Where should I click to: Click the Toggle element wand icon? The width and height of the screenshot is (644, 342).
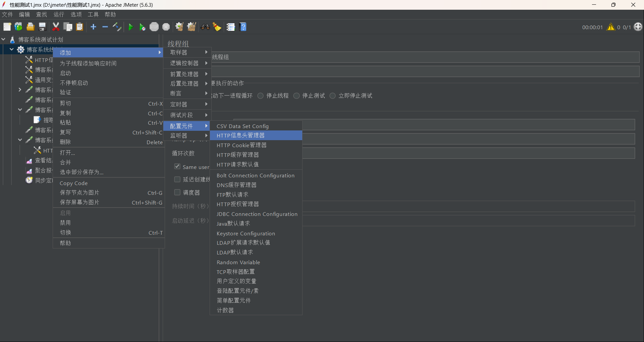tap(117, 27)
